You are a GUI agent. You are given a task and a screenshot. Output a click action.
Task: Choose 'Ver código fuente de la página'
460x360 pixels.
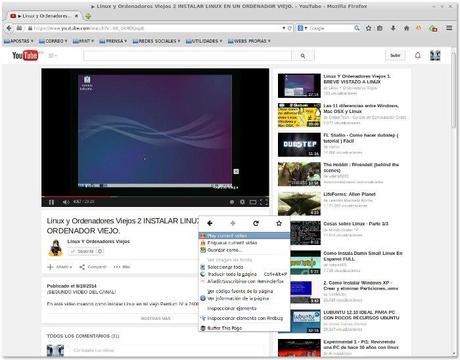tap(244, 291)
